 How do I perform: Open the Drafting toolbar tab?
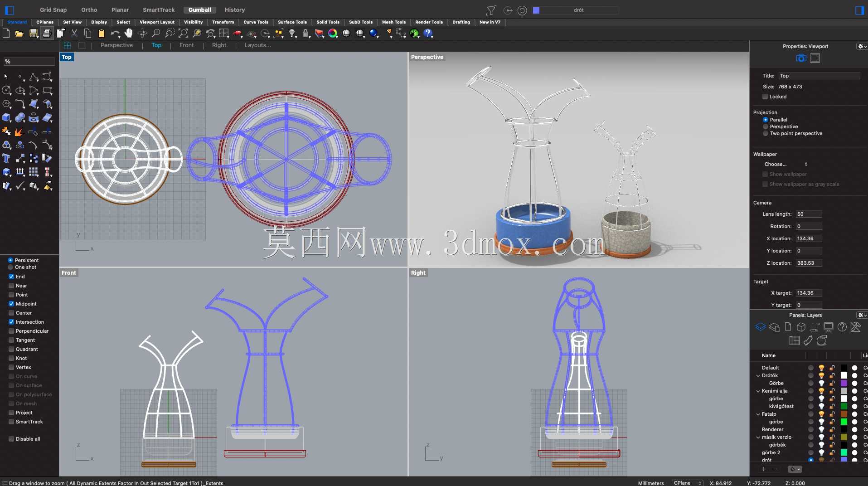point(461,22)
